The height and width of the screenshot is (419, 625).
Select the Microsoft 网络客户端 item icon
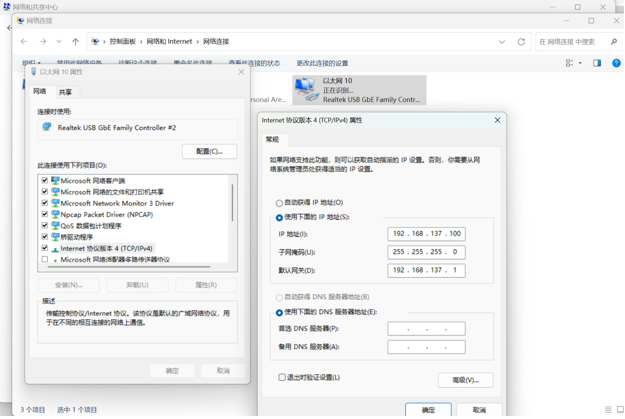(55, 181)
